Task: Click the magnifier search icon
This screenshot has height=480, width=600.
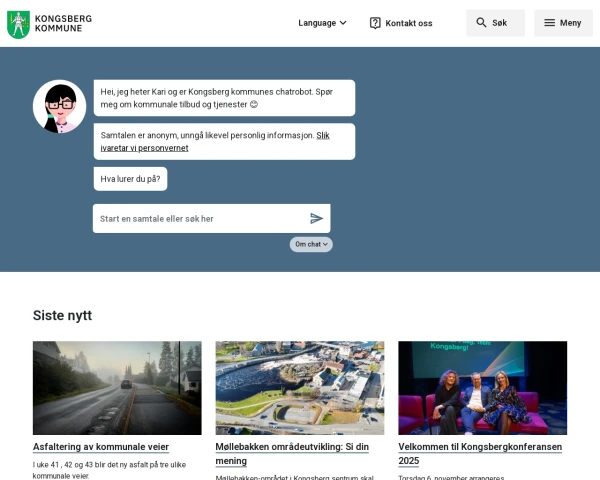Action: (x=481, y=23)
